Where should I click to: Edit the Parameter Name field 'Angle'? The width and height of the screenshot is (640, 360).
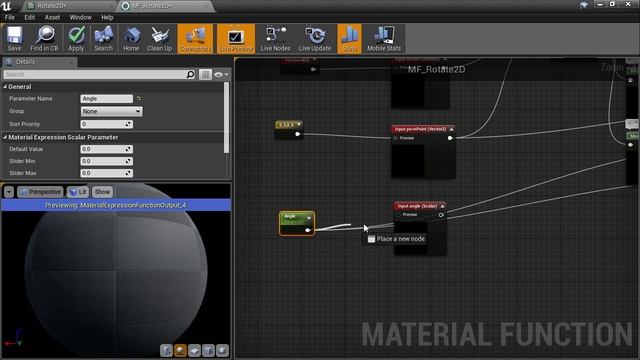click(107, 99)
